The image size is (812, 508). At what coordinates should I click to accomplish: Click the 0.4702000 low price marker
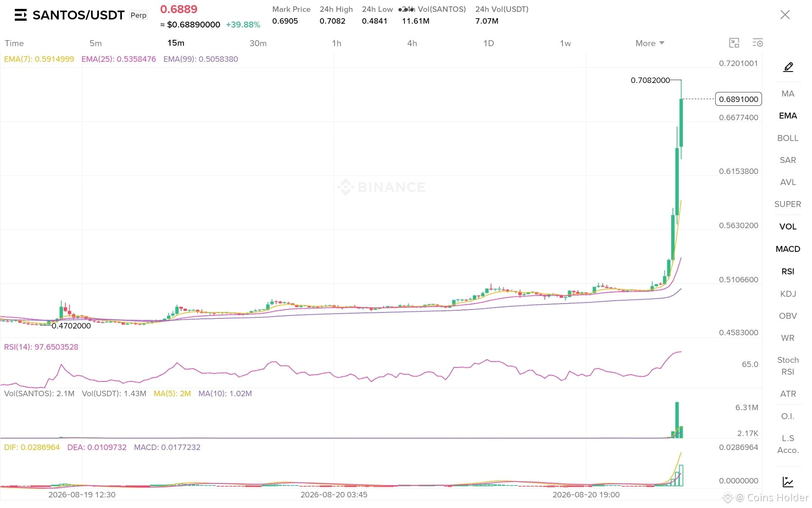[71, 326]
